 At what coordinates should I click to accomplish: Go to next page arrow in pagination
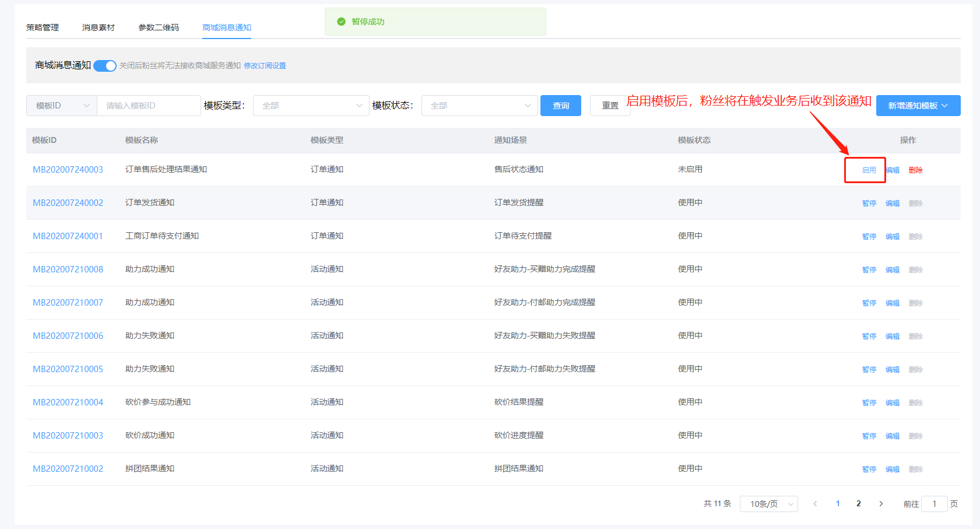881,504
